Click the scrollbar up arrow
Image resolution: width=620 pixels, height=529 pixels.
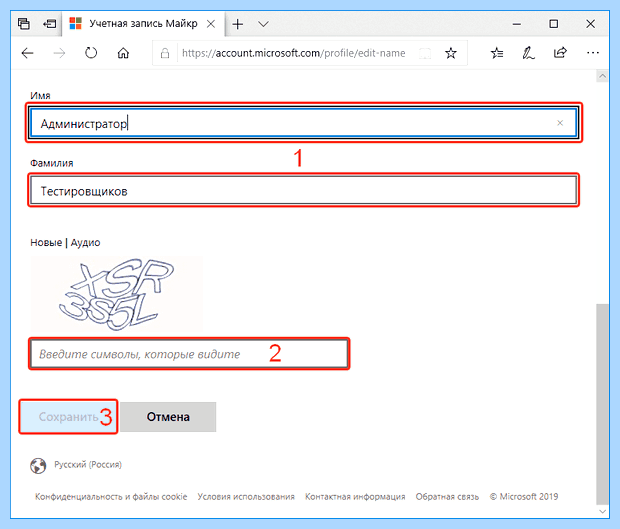click(602, 76)
